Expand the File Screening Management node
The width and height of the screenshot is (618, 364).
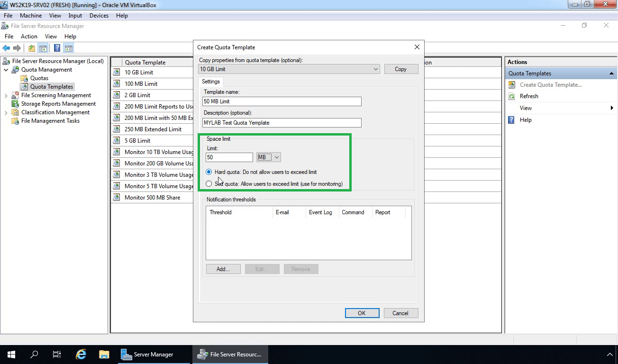tap(6, 95)
